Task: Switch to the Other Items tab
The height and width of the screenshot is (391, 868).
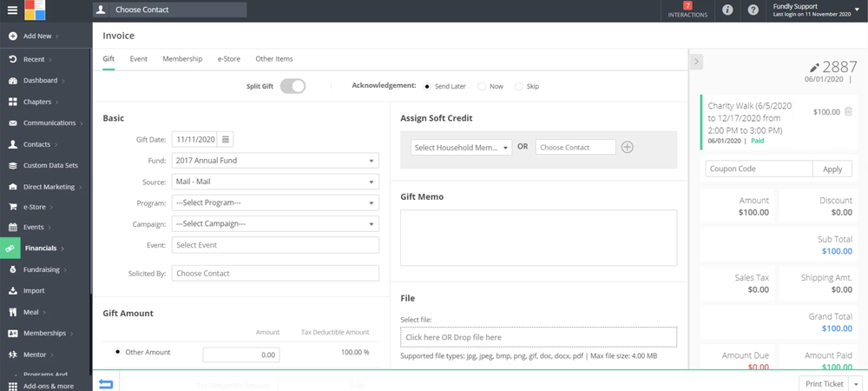Action: pyautogui.click(x=274, y=59)
